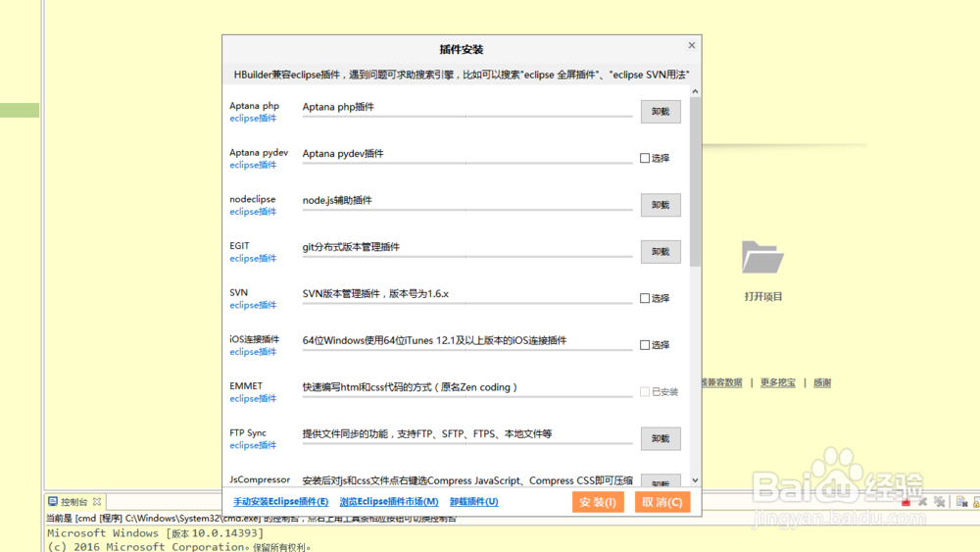Image resolution: width=980 pixels, height=552 pixels.
Task: Click the iOS连接插件 plugin name
Action: 255,339
